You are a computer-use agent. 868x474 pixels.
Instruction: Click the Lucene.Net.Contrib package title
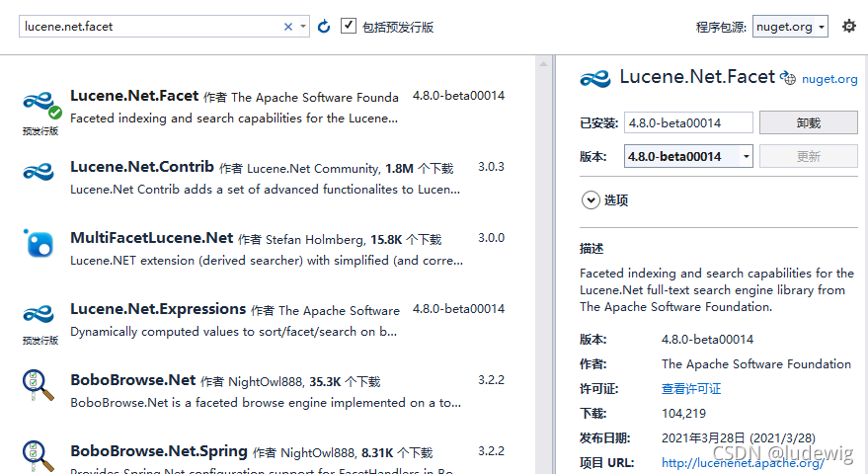[x=142, y=167]
